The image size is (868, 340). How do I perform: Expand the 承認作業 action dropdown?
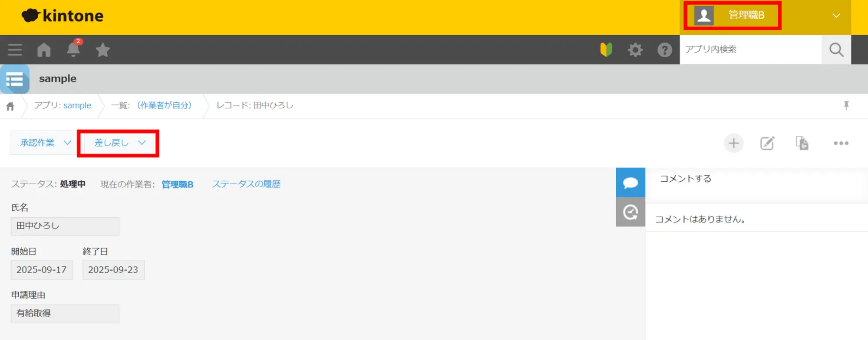45,143
